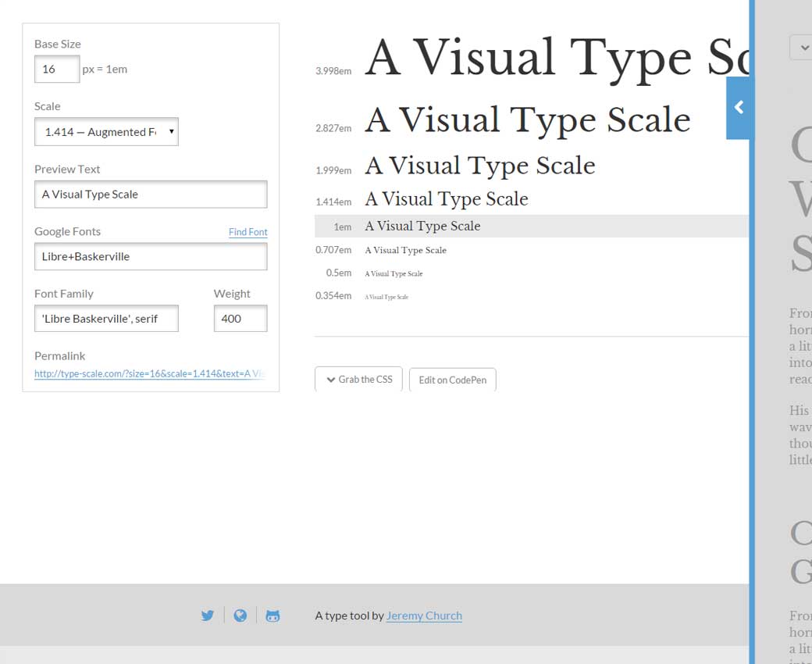
Task: Open the GitHub octocat icon link
Action: (x=272, y=616)
